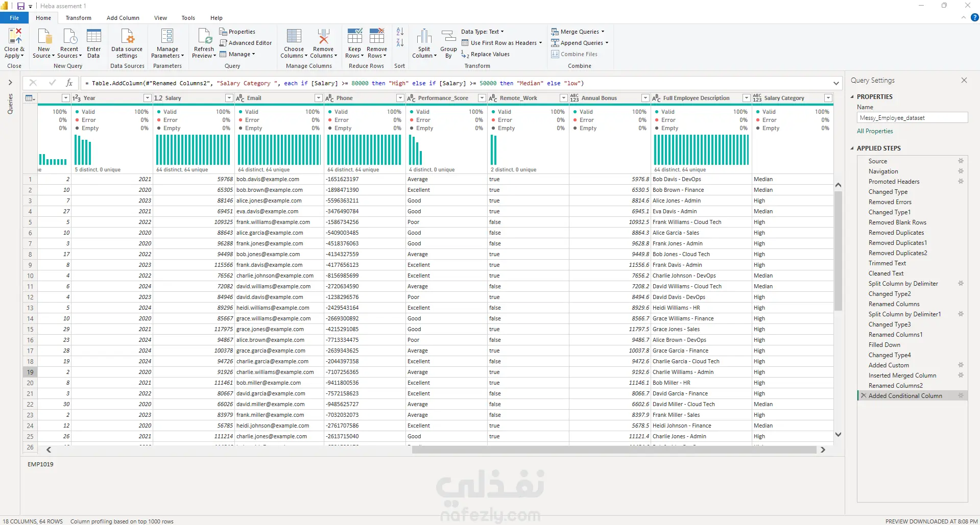Select the Filled Down step
Screen dimensions: 980x525
[885, 345]
